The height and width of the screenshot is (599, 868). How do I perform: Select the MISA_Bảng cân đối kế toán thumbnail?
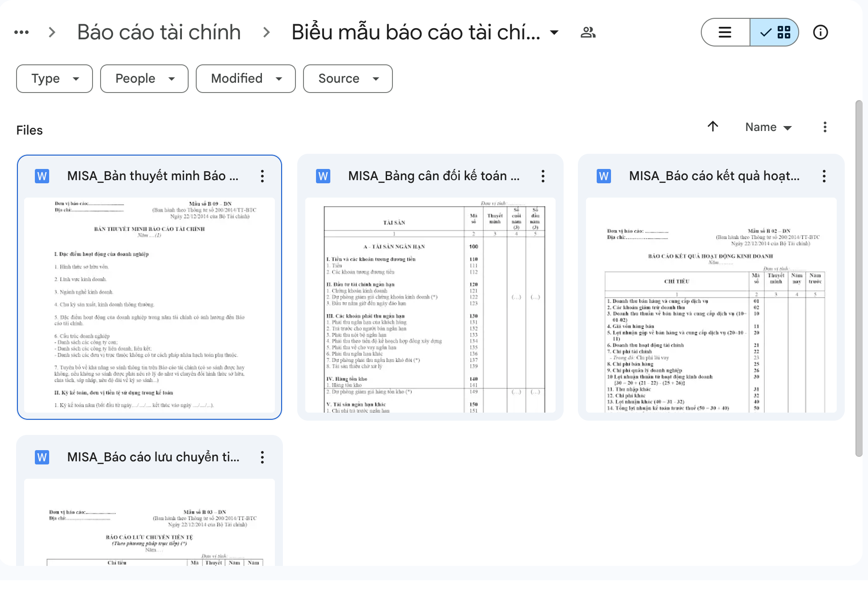click(430, 305)
